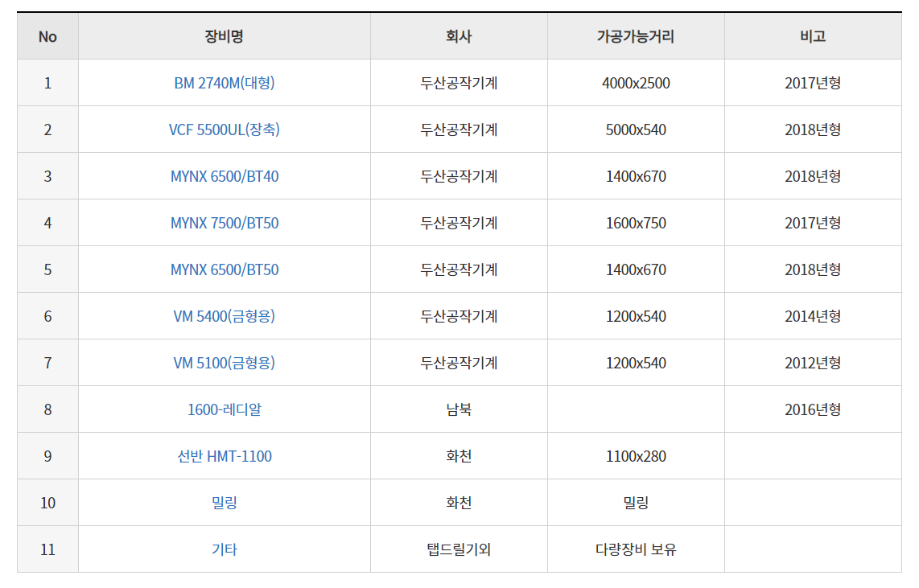Select row number 11 cell
919x588 pixels.
point(47,549)
